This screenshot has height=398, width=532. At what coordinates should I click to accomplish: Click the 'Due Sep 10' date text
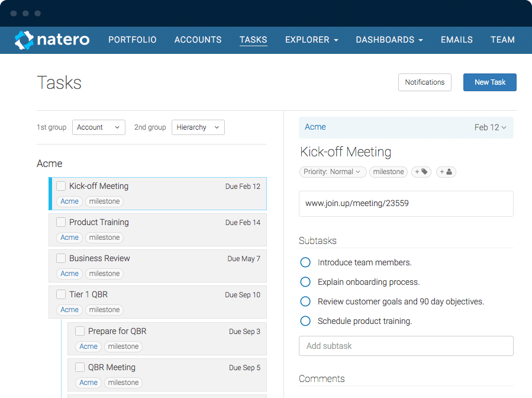click(x=243, y=295)
